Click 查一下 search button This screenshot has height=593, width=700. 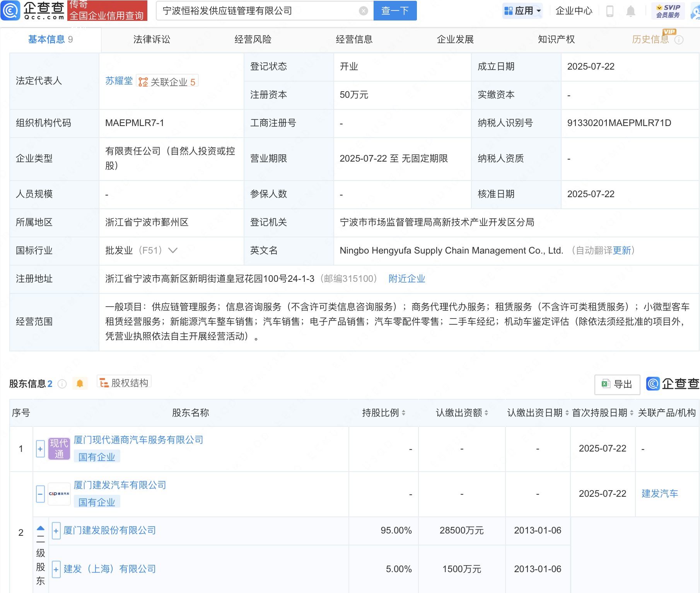pos(395,11)
